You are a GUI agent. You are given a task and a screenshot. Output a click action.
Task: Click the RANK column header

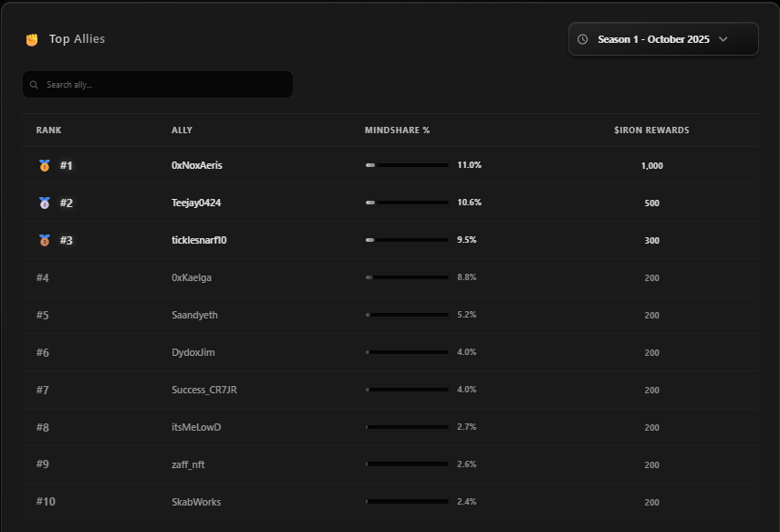(x=48, y=130)
